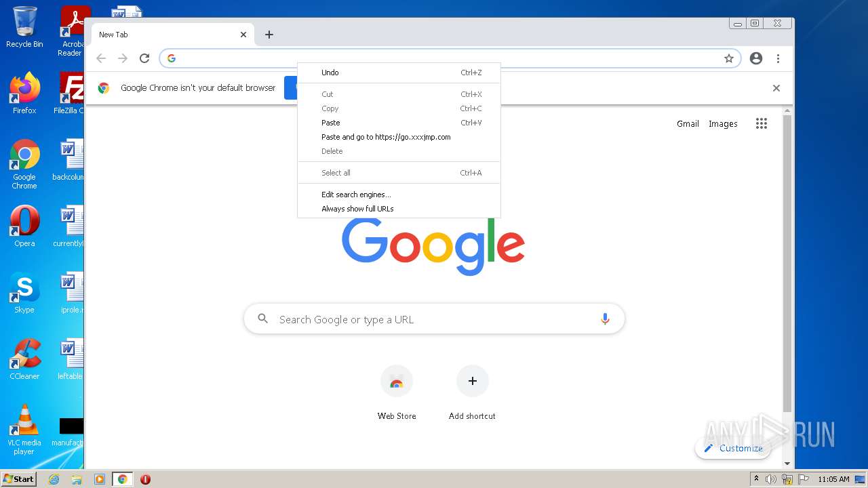
Task: Click the Action Center flag tray icon
Action: tap(804, 479)
